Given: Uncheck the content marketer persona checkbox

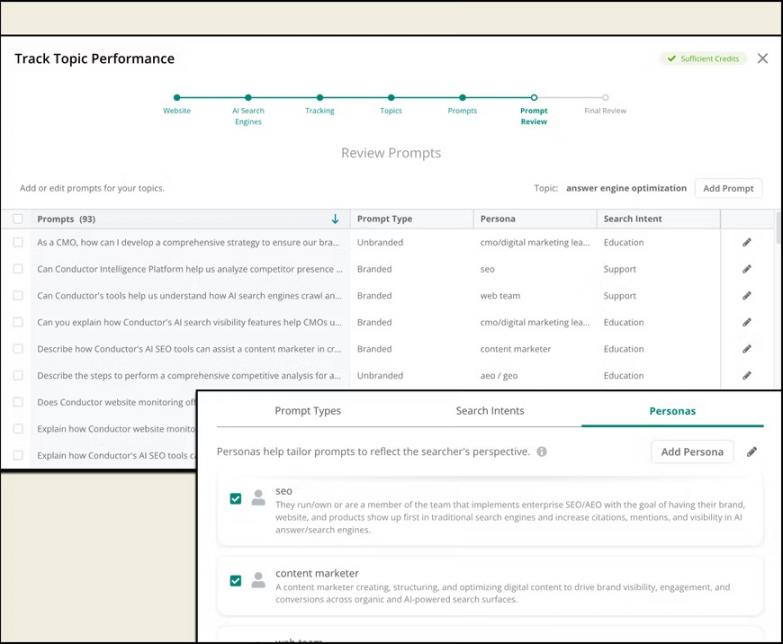Looking at the screenshot, I should [235, 581].
